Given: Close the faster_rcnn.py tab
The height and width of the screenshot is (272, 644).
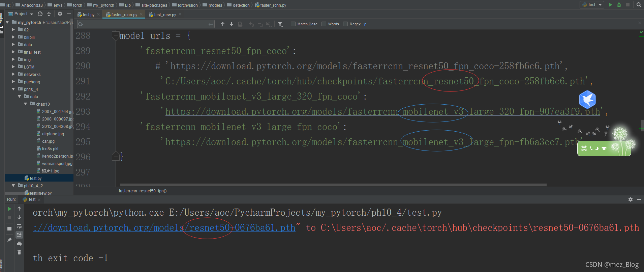Looking at the screenshot, I should pos(141,14).
